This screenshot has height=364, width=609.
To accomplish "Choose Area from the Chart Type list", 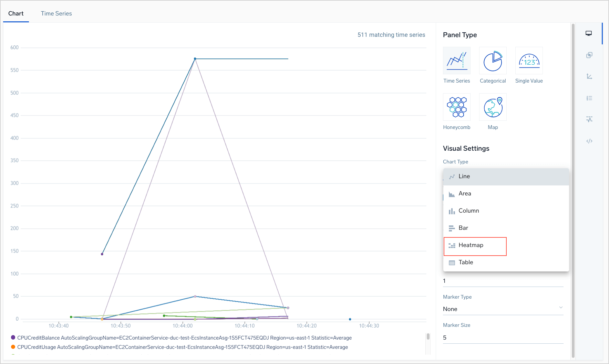I will click(465, 193).
